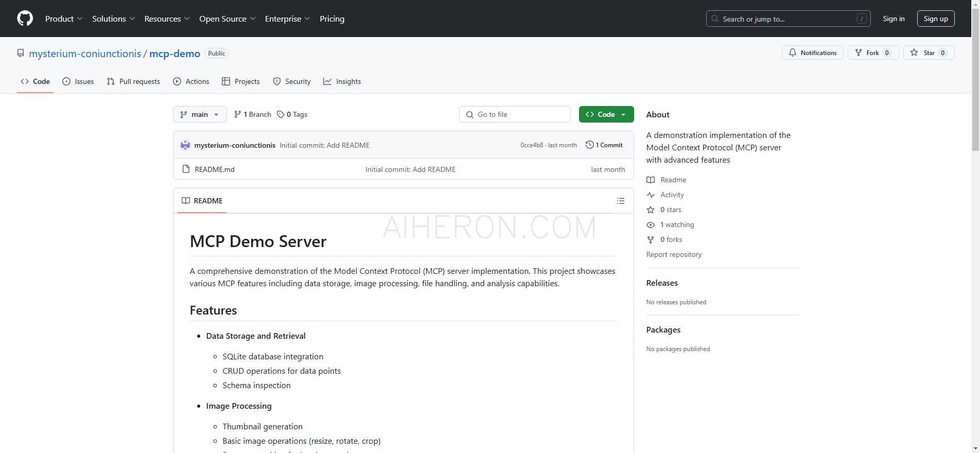Click the Features heading in README
Image resolution: width=980 pixels, height=453 pixels.
click(213, 310)
